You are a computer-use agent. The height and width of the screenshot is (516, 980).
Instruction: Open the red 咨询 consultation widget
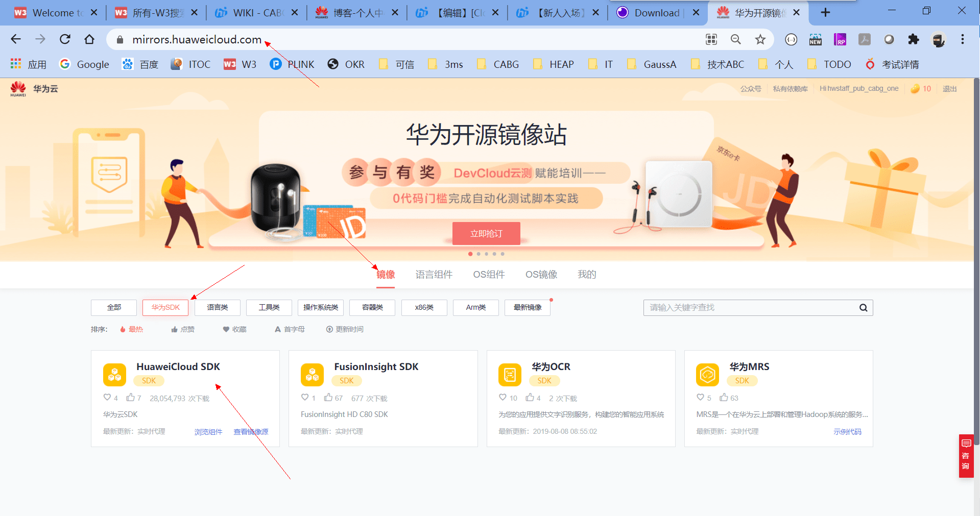[966, 456]
